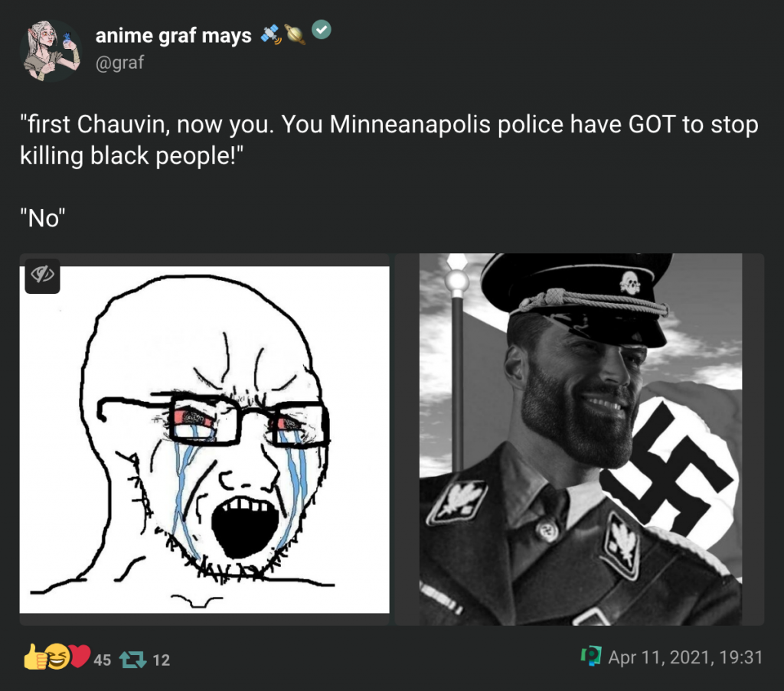The height and width of the screenshot is (691, 784).
Task: Click the verified checkmark badge
Action: coord(322,30)
